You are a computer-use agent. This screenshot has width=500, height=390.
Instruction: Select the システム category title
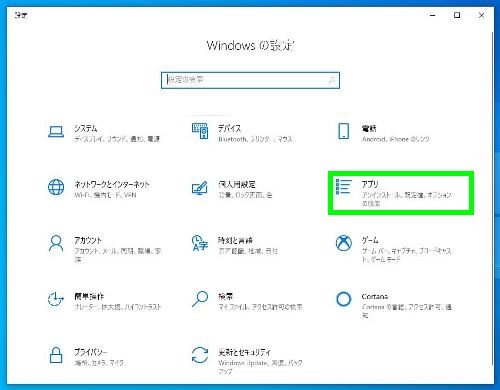pos(86,128)
